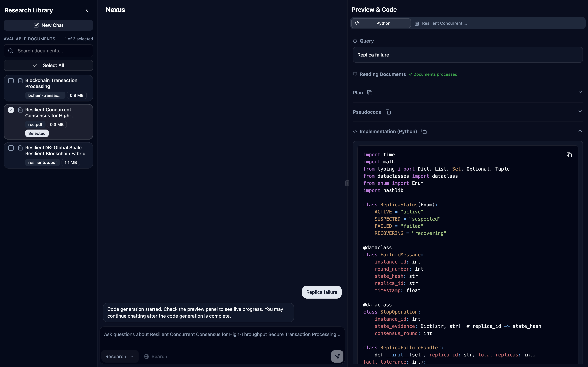Copy the Plan section contents

point(370,92)
